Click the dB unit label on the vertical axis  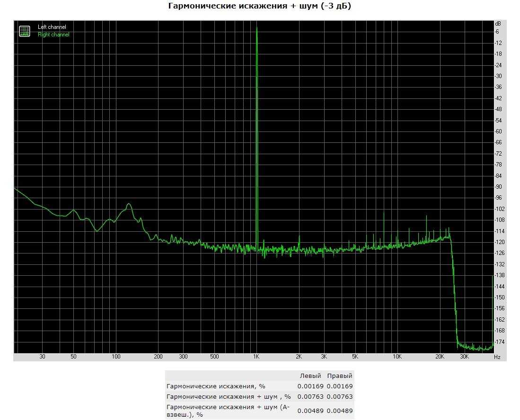(x=498, y=23)
